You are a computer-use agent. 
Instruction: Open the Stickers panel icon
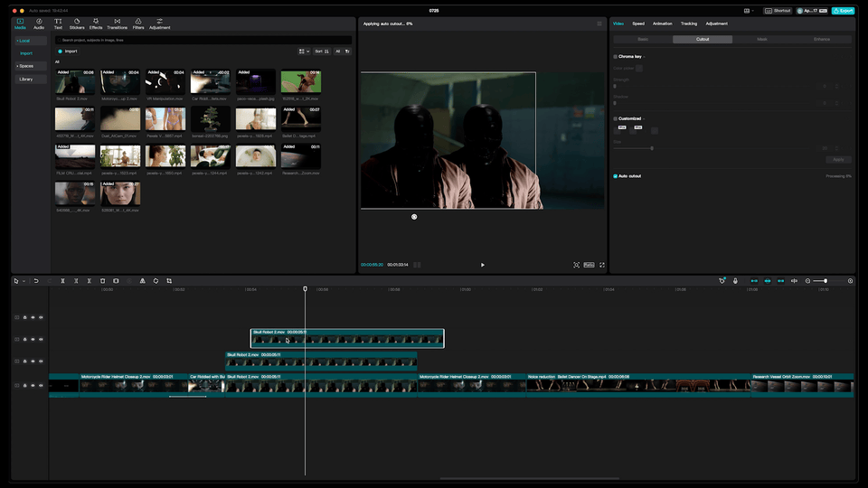tap(77, 23)
